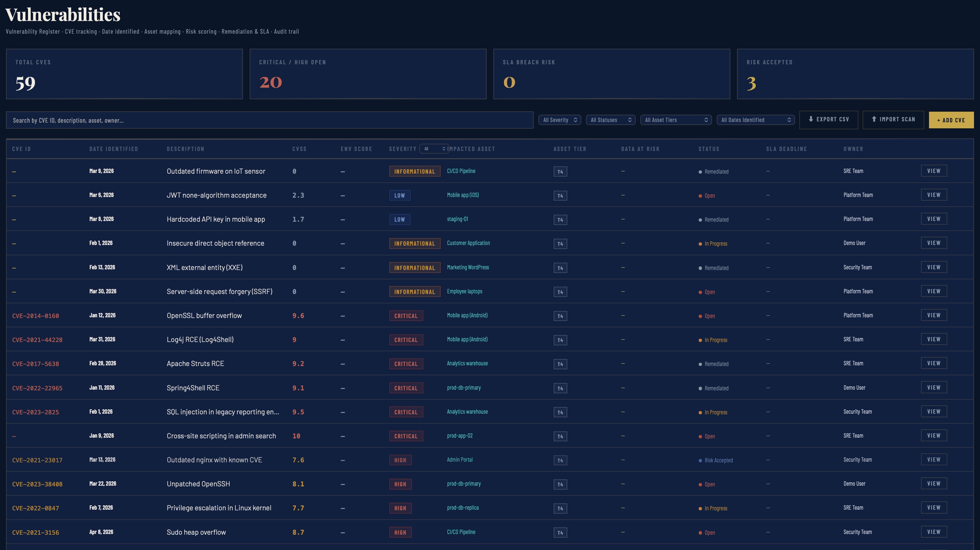The height and width of the screenshot is (550, 980).
Task: Open the All Dates Identified dropdown
Action: click(x=756, y=120)
